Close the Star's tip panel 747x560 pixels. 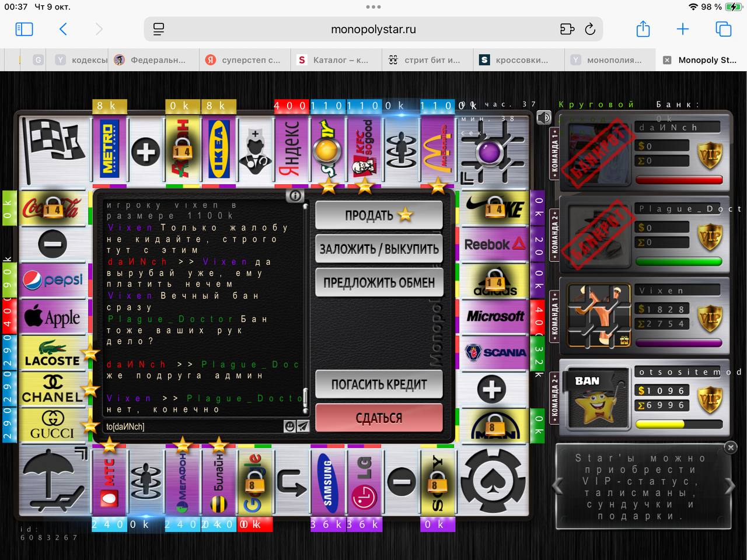pyautogui.click(x=731, y=447)
